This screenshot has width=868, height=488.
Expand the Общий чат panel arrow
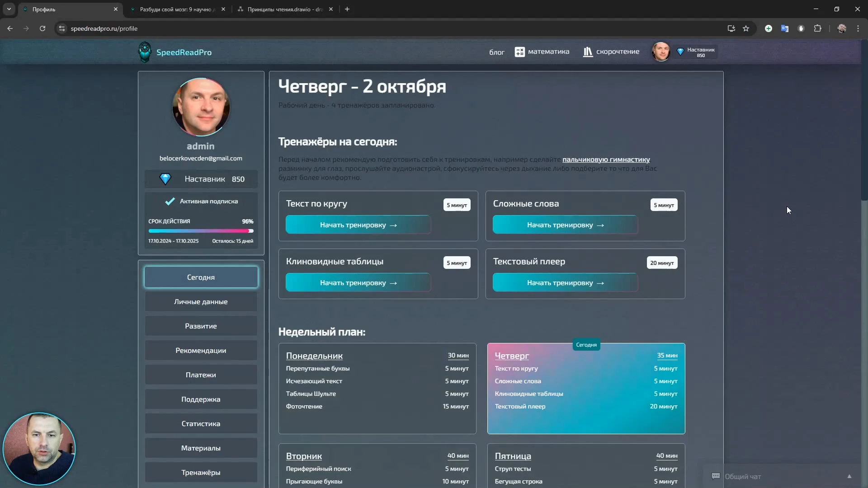849,476
